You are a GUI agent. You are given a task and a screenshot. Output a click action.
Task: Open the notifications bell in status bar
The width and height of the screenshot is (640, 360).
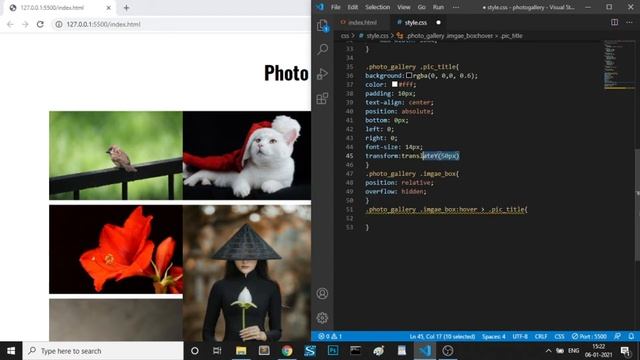pyautogui.click(x=631, y=336)
